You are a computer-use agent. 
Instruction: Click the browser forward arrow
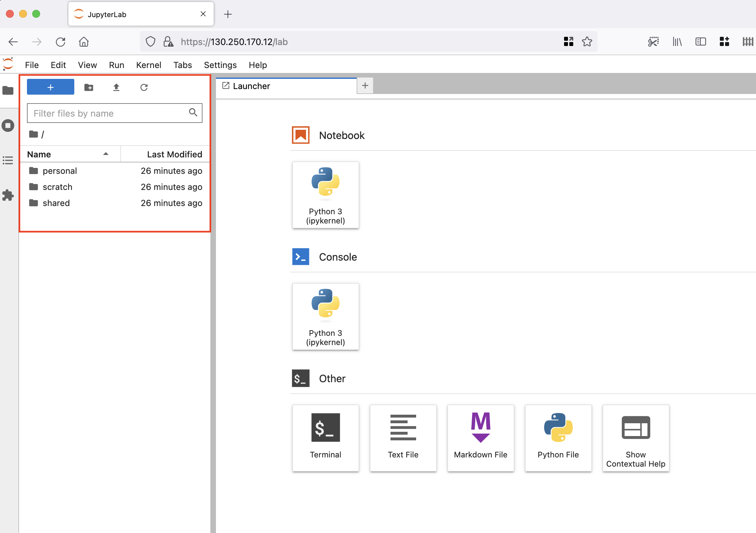tap(37, 42)
